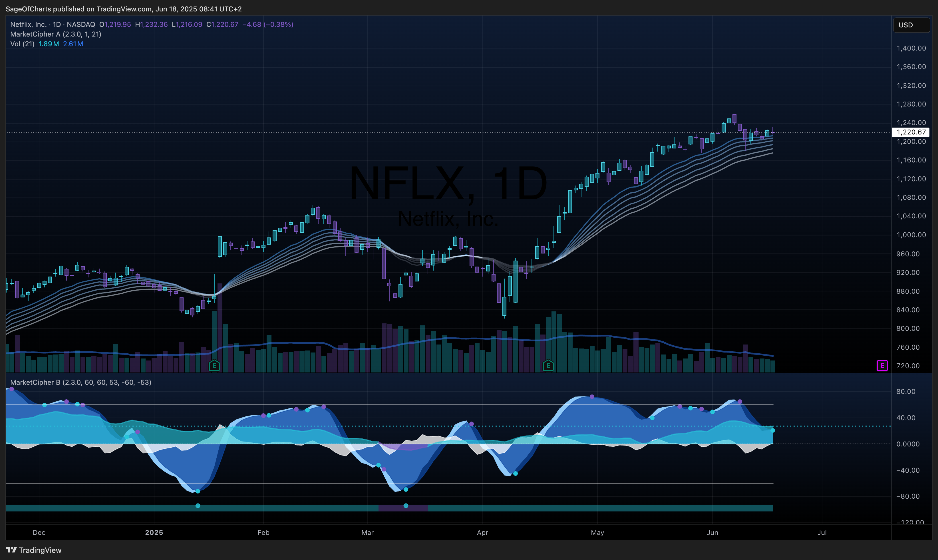Screen dimensions: 938x560
Task: Click the volume average value 2.61 M
Action: 73,44
